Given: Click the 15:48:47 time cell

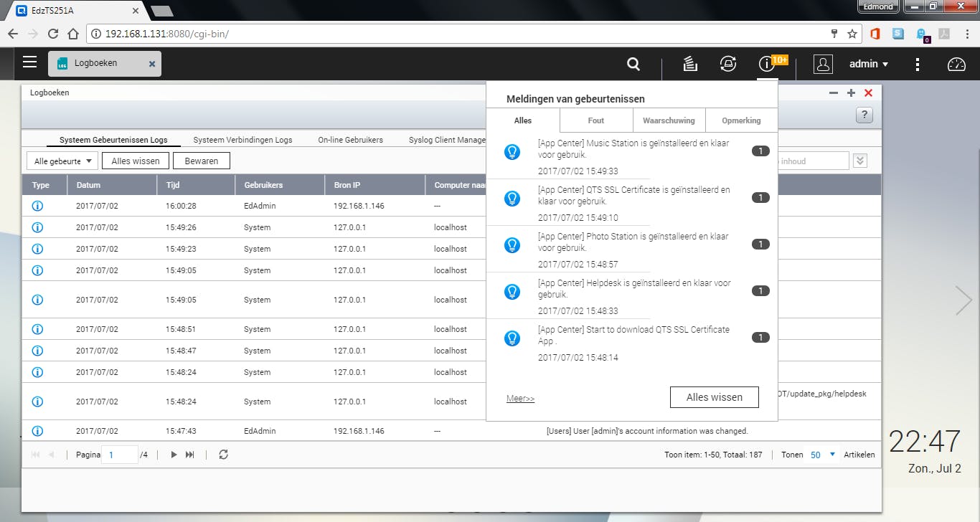Looking at the screenshot, I should point(179,351).
